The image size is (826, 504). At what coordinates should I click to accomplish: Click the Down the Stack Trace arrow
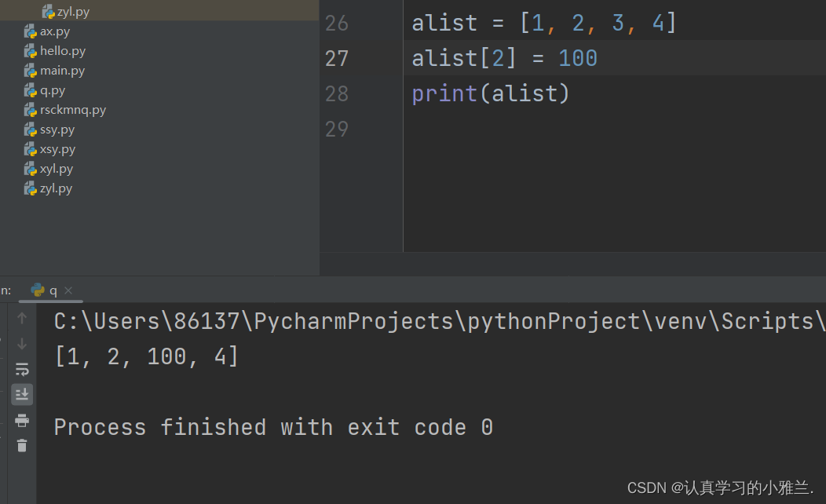[x=22, y=344]
